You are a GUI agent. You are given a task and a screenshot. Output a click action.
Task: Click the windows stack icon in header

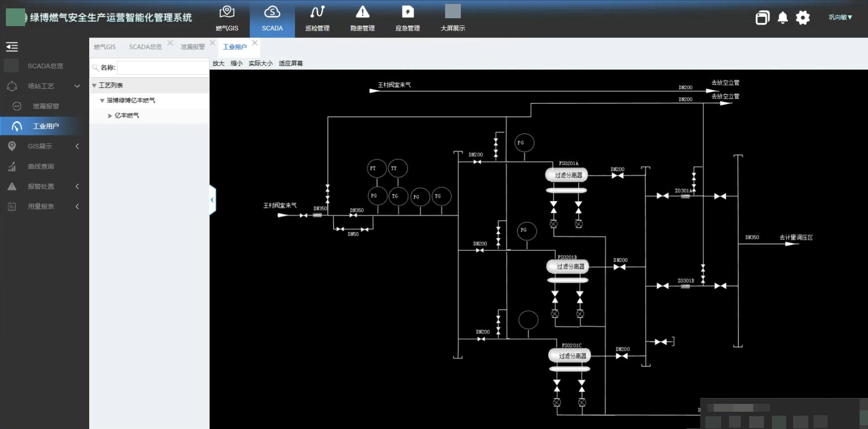(762, 18)
